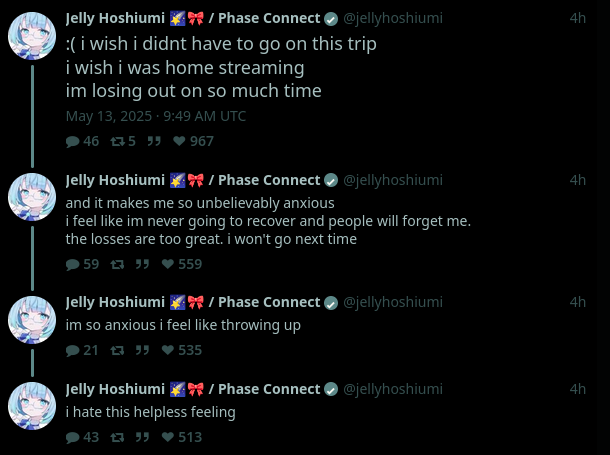Quote the first tweet about the trip

tap(155, 141)
